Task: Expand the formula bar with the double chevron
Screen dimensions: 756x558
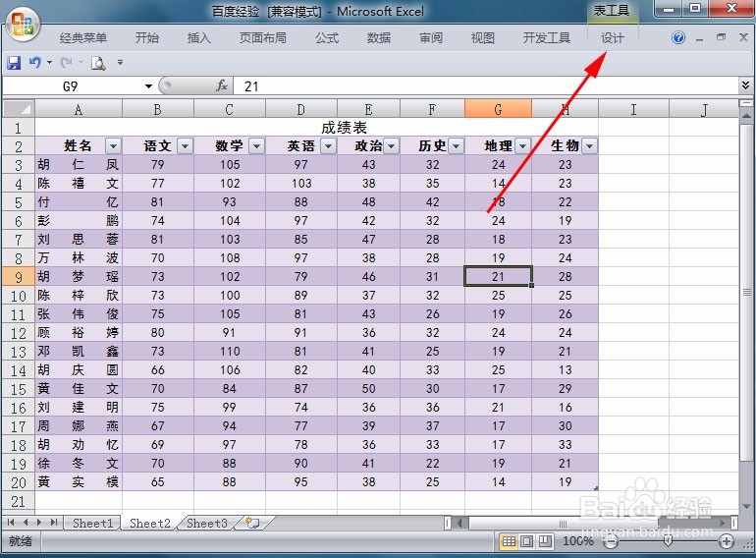Action: pyautogui.click(x=745, y=85)
